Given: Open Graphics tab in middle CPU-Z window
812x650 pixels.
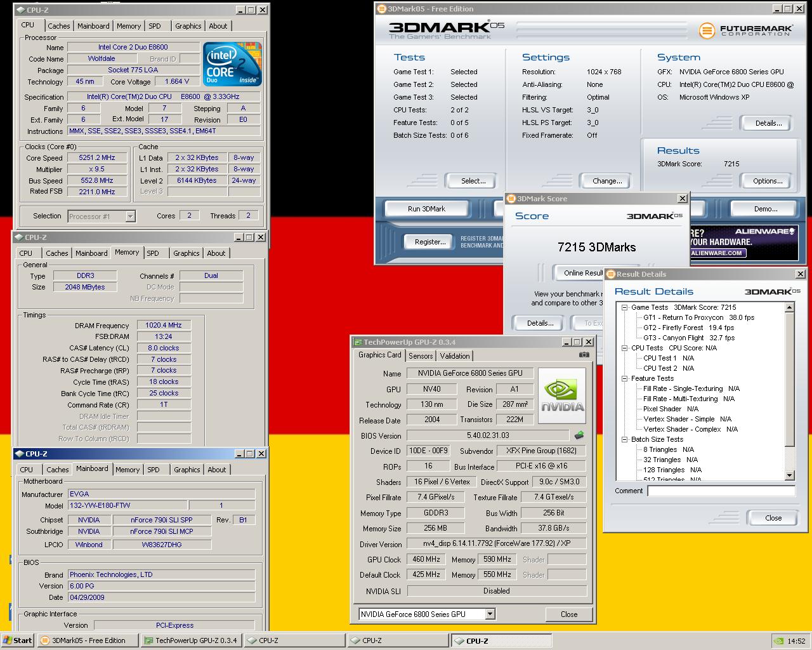Looking at the screenshot, I should point(187,253).
